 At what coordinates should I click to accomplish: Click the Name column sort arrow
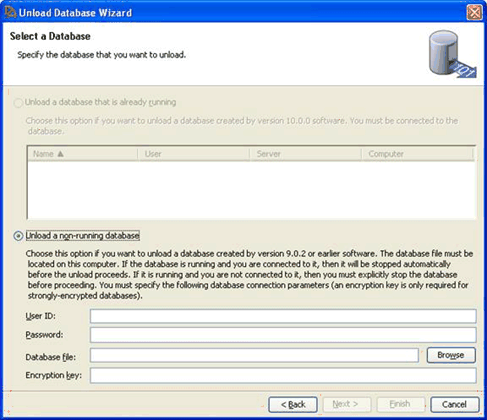click(x=60, y=154)
